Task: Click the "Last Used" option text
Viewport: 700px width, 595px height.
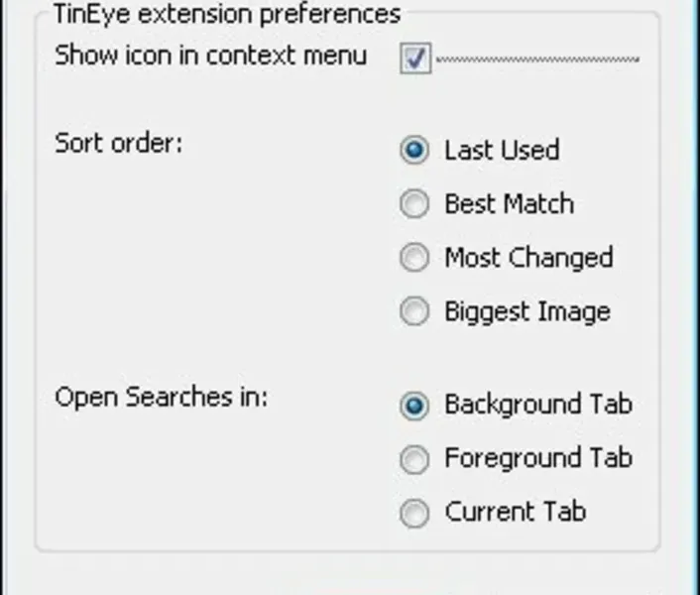Action: pyautogui.click(x=502, y=151)
